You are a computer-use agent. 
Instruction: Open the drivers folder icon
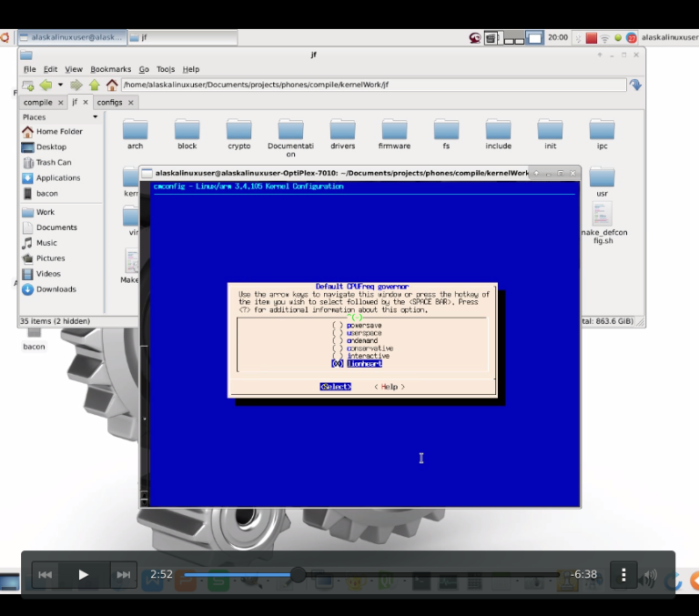pos(342,131)
